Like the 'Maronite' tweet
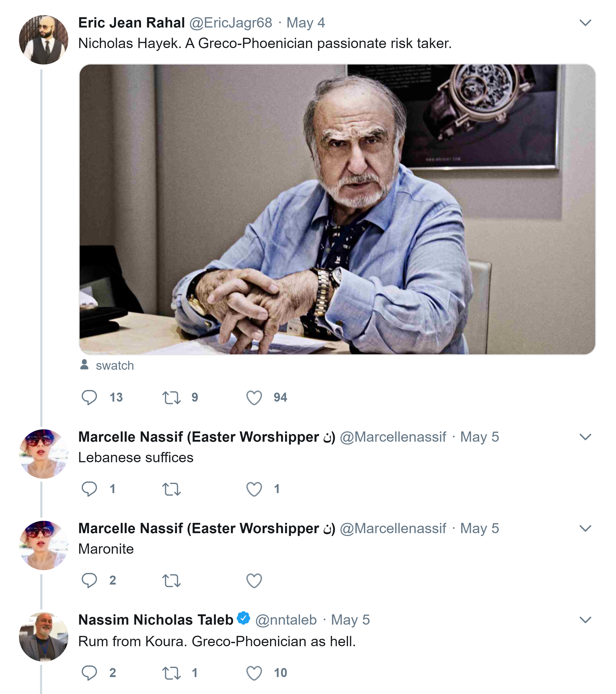The width and height of the screenshot is (616, 694). pos(254,581)
